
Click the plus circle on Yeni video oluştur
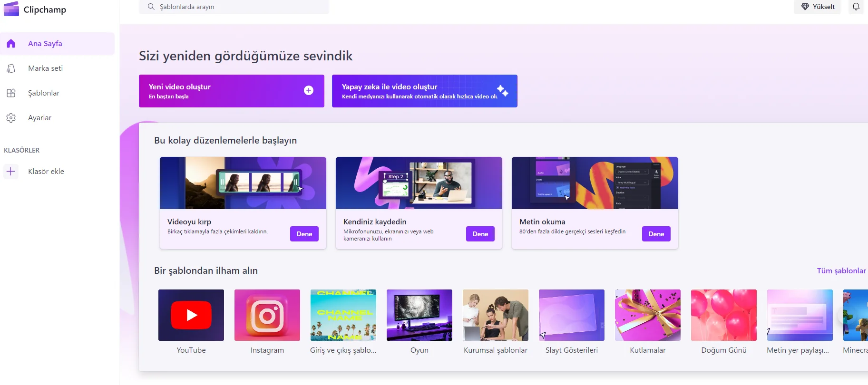coord(309,90)
